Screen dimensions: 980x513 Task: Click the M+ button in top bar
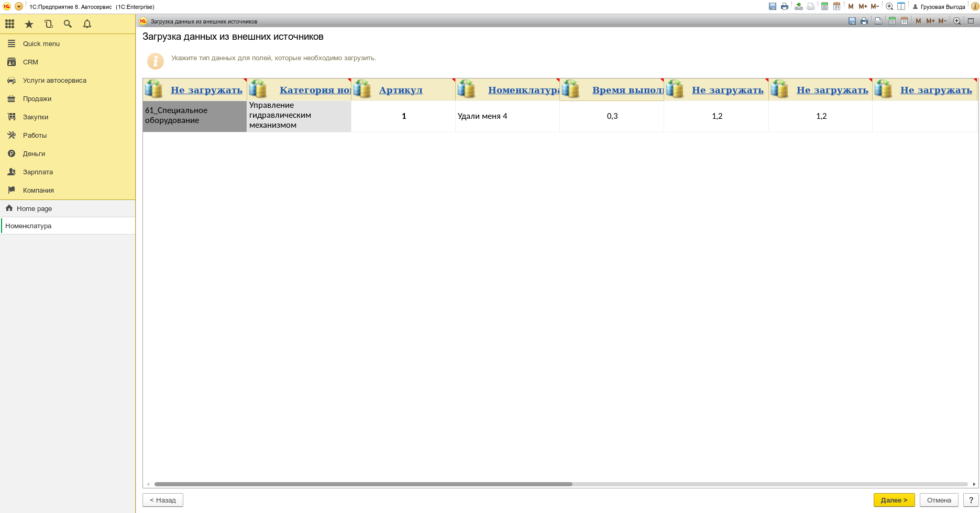863,7
